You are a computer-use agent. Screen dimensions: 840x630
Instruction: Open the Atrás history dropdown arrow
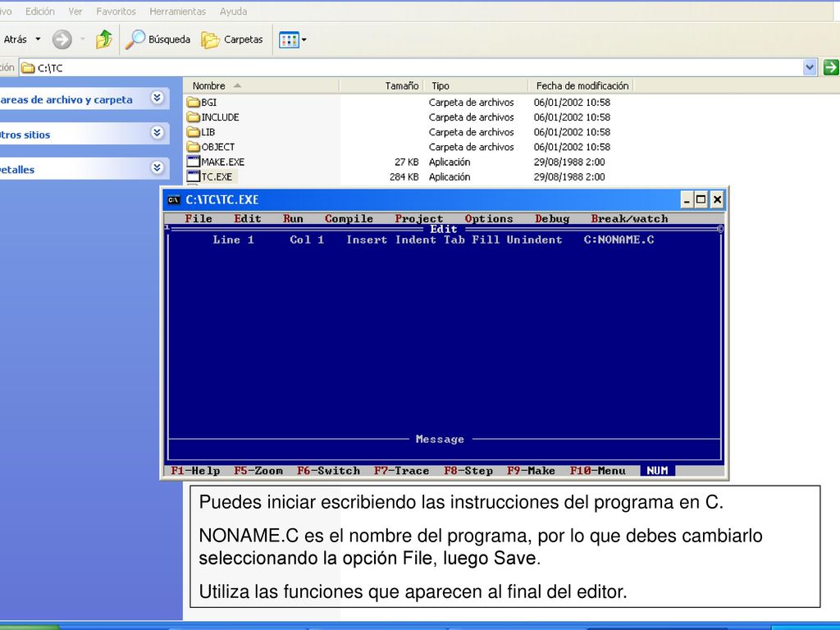tap(38, 39)
